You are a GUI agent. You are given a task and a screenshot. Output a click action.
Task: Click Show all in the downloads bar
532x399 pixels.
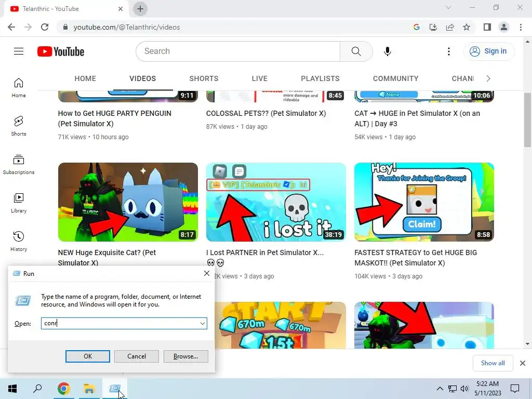pyautogui.click(x=493, y=363)
